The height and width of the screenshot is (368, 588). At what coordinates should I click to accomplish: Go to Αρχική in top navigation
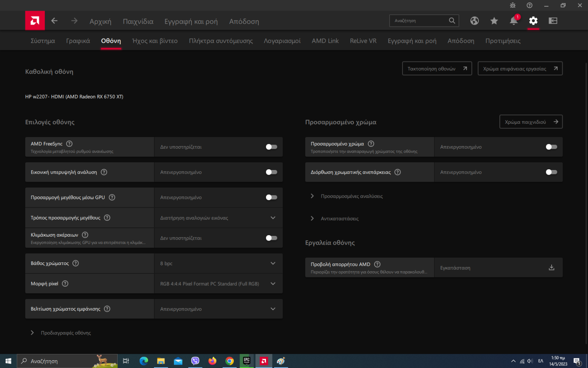tap(100, 21)
